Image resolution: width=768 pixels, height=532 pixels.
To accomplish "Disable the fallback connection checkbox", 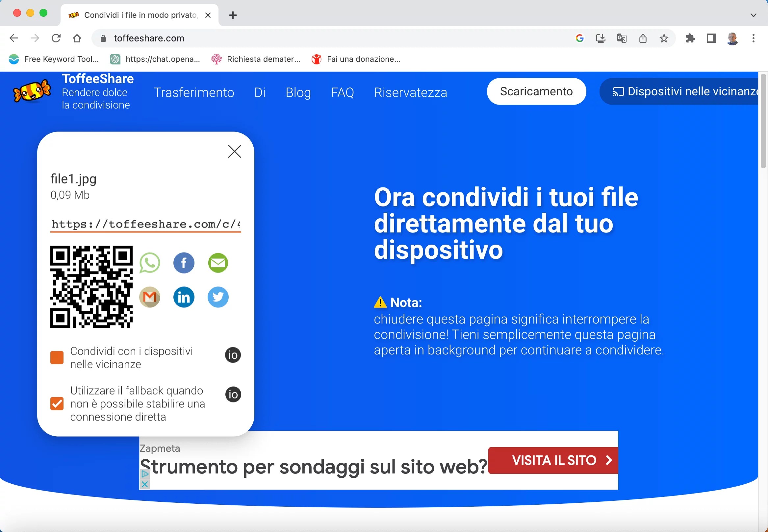I will point(57,404).
